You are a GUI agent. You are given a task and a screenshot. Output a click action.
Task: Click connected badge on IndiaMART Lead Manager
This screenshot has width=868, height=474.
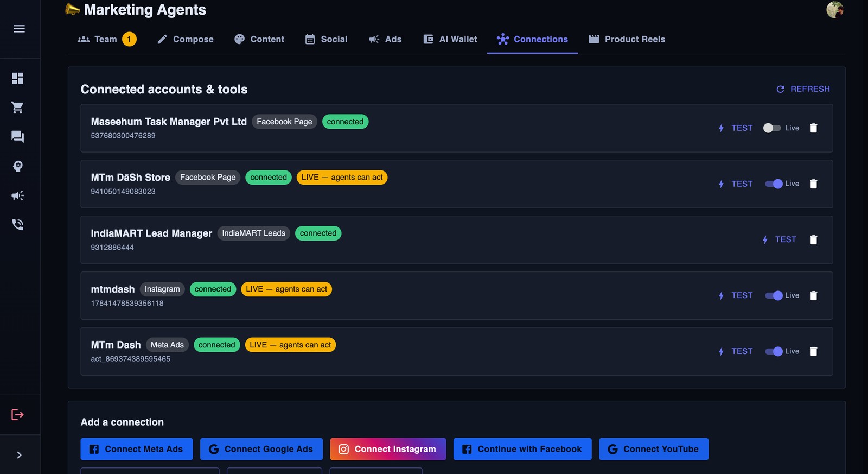(318, 233)
